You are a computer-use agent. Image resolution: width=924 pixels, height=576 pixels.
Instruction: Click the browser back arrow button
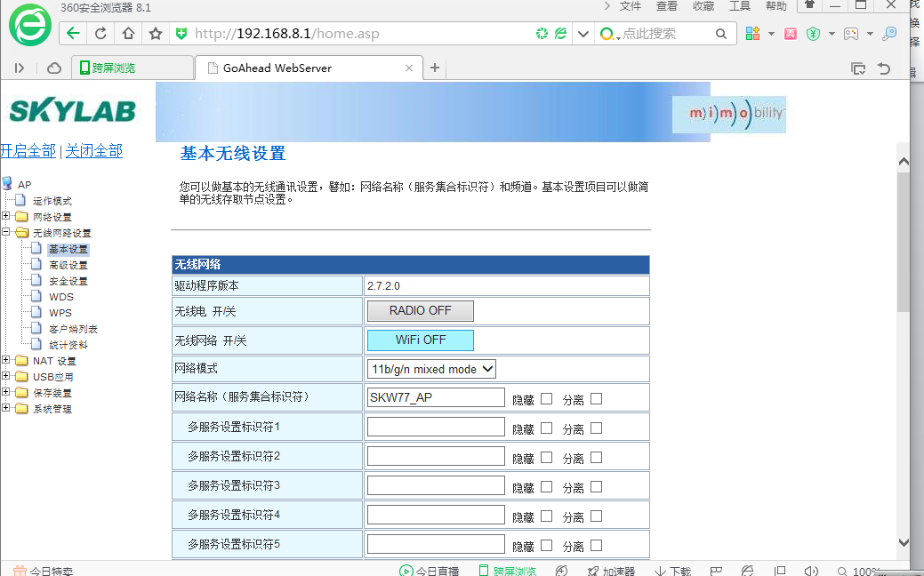[x=73, y=34]
